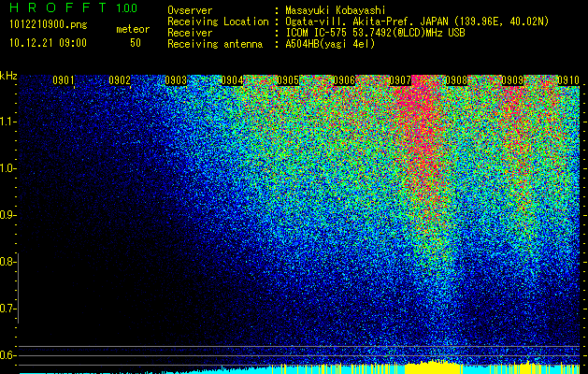
Task: Click the 0910 time marker
Action: (x=568, y=80)
